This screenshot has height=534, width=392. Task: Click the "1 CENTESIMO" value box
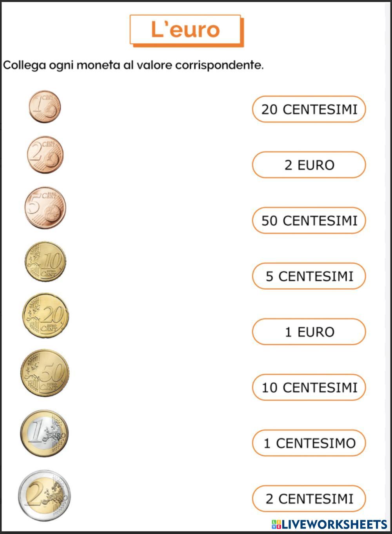309,443
